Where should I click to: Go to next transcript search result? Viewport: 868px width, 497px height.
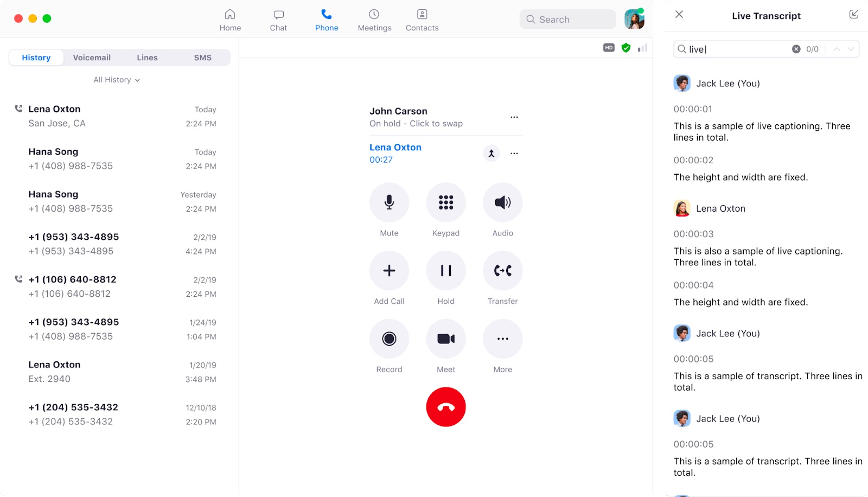(851, 49)
